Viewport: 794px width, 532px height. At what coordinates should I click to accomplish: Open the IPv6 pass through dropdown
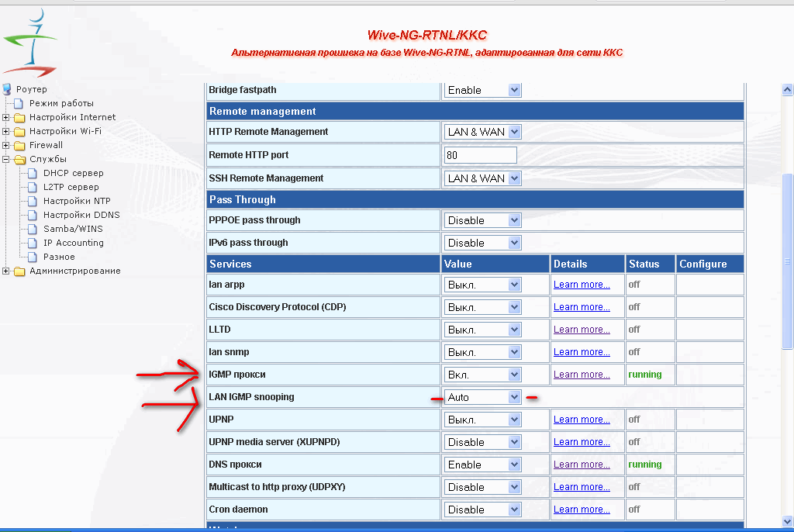(x=482, y=243)
